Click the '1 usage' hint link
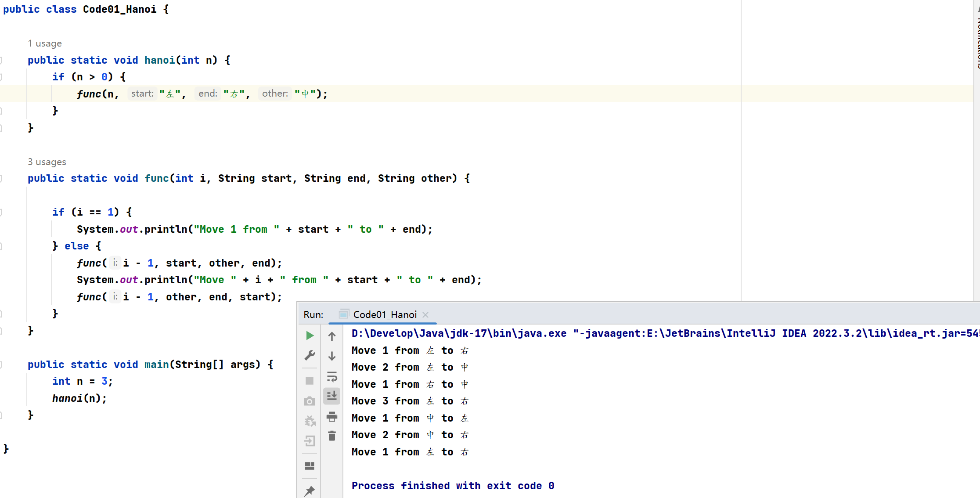This screenshot has width=980, height=498. click(45, 43)
